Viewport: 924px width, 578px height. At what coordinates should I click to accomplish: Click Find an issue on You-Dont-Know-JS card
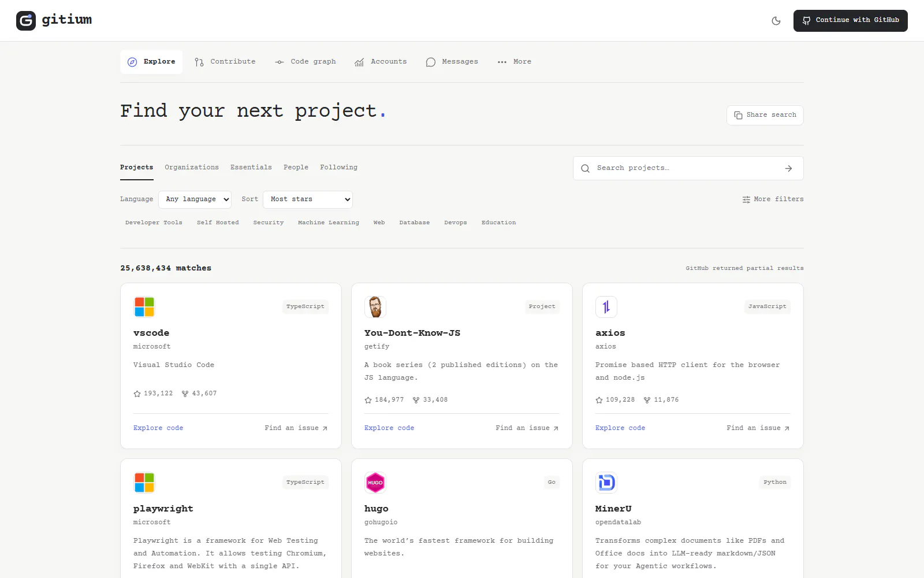click(527, 428)
